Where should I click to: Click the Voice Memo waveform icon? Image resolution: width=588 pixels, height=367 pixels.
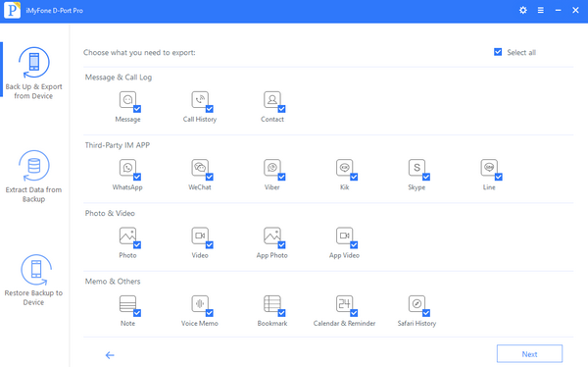pos(200,303)
